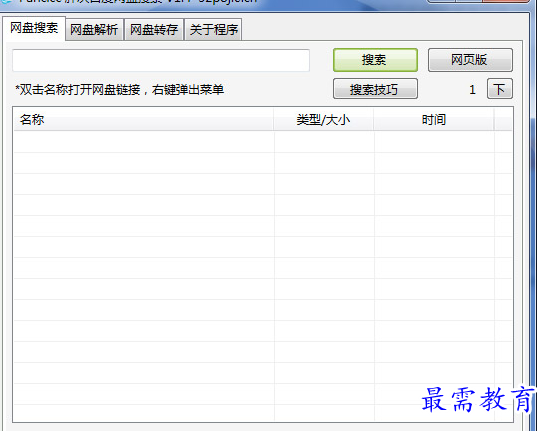Viewport: 543px width, 431px height.
Task: Sort results by 类型/大小 column header
Action: (323, 120)
